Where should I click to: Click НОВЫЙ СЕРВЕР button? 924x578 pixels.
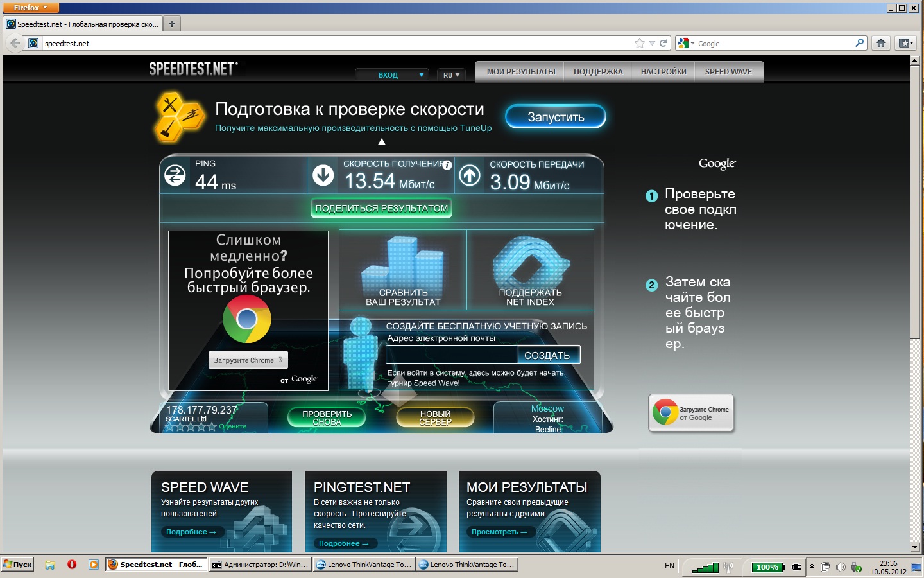tap(436, 417)
